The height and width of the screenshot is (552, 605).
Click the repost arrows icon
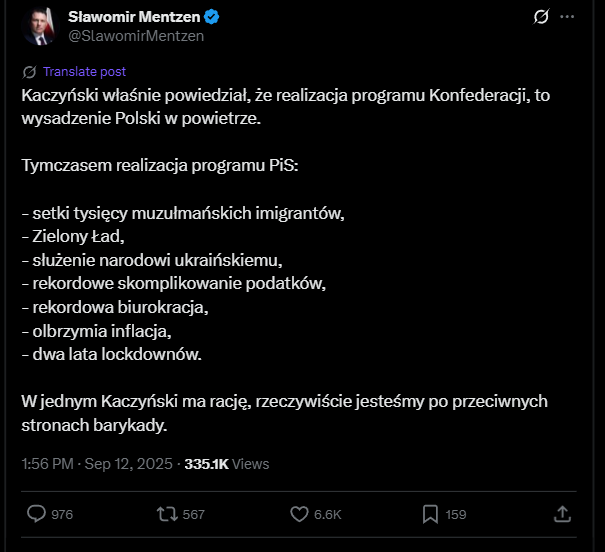pyautogui.click(x=168, y=514)
